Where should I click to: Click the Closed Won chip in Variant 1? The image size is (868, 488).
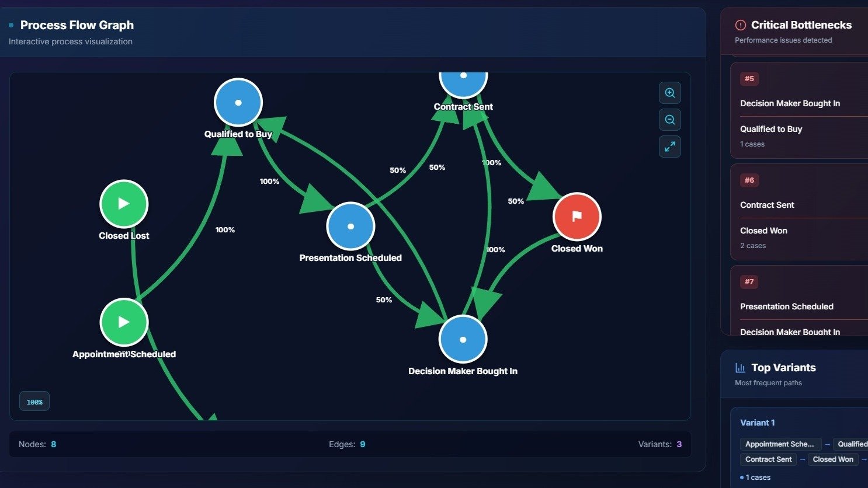tap(833, 459)
